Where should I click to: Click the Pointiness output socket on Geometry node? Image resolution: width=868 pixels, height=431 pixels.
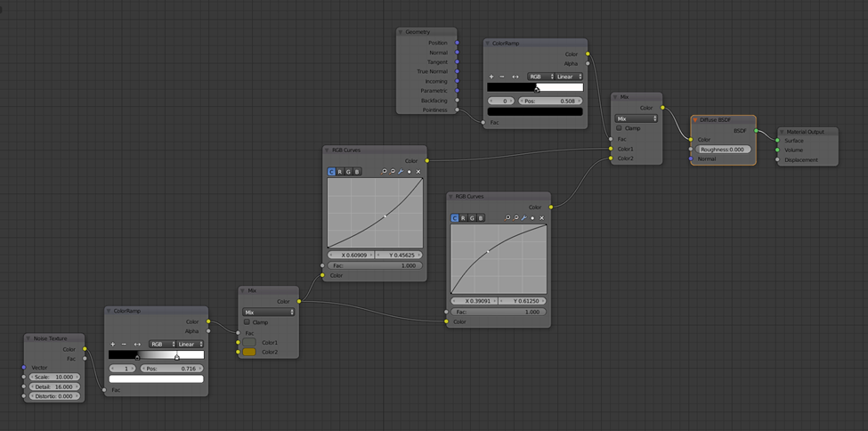coord(457,110)
